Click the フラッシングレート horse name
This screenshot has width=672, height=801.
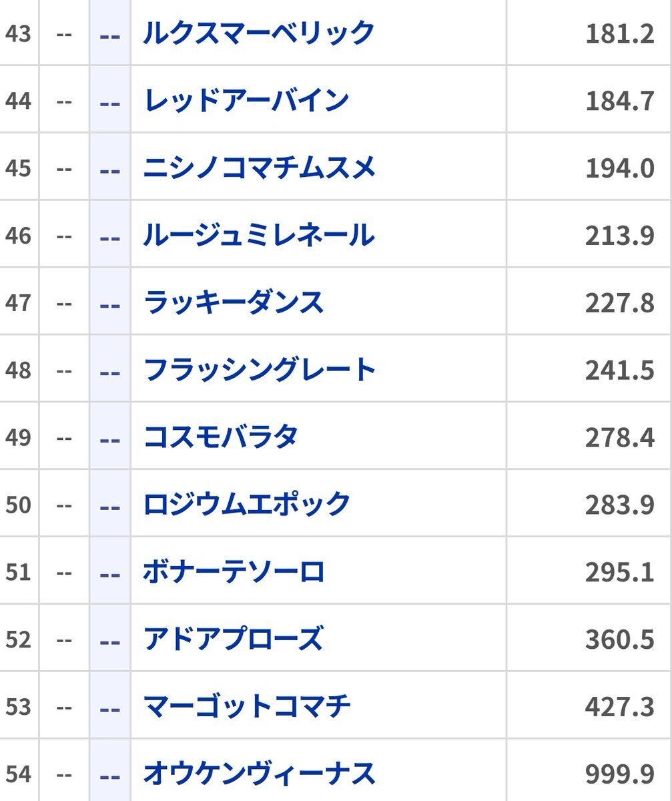(260, 370)
